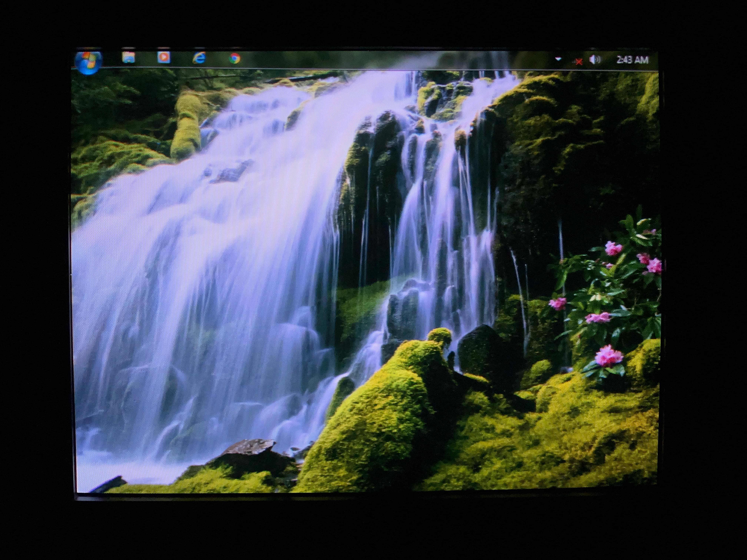The image size is (747, 560).
Task: Click the network icon with red X
Action: point(578,61)
